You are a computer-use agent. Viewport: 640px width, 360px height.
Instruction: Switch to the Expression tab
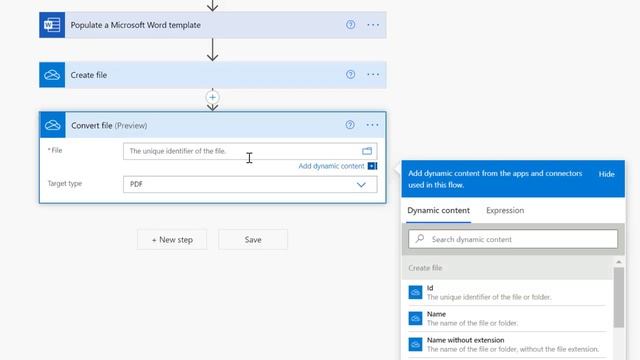(x=505, y=211)
